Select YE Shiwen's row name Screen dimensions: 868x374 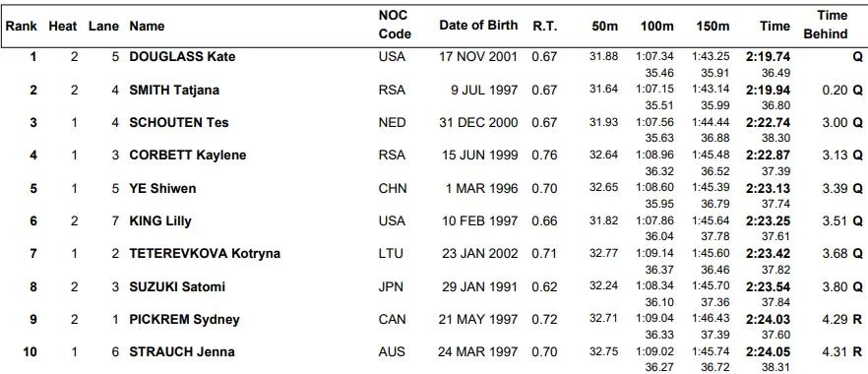pos(162,188)
